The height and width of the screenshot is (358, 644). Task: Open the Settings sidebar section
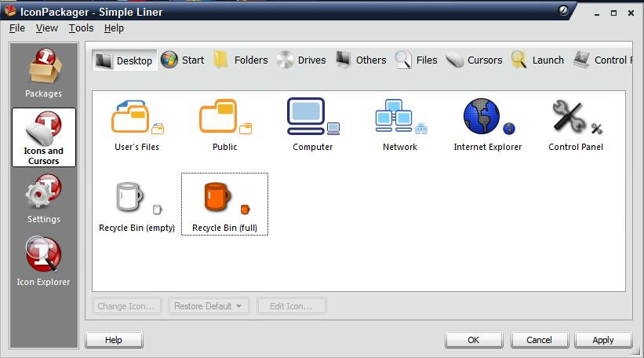click(x=44, y=199)
